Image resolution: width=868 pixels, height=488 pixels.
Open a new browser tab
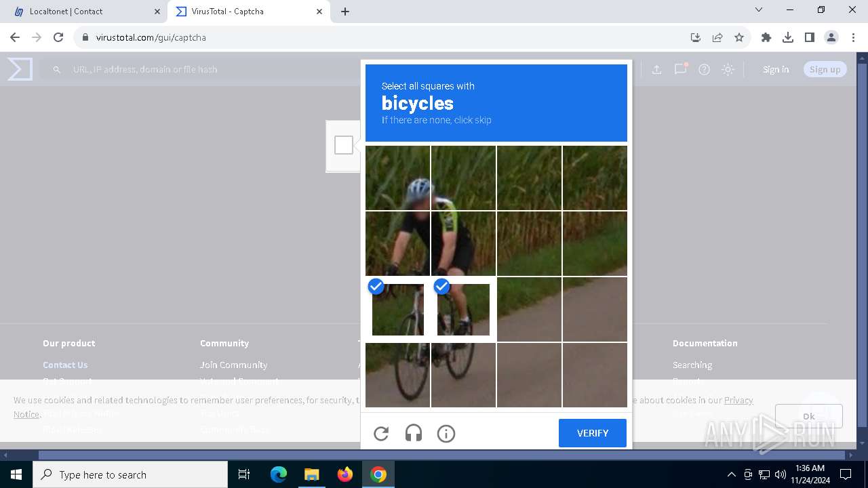click(x=345, y=12)
